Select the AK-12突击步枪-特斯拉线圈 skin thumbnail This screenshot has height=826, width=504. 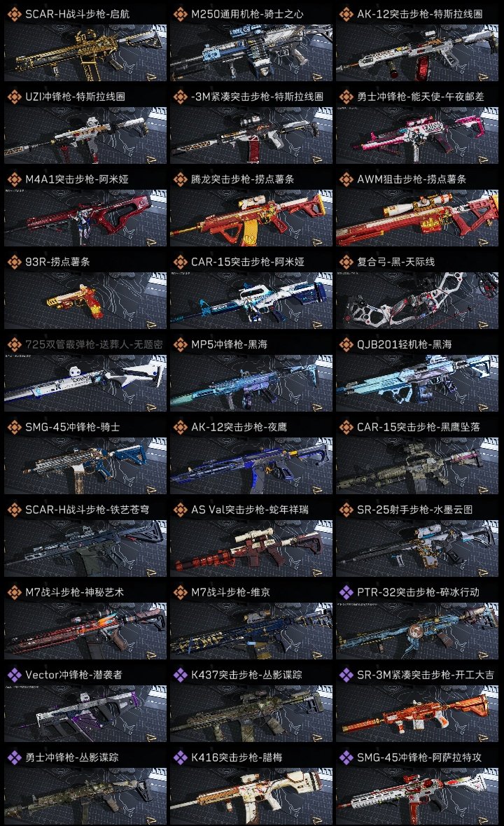coord(417,52)
